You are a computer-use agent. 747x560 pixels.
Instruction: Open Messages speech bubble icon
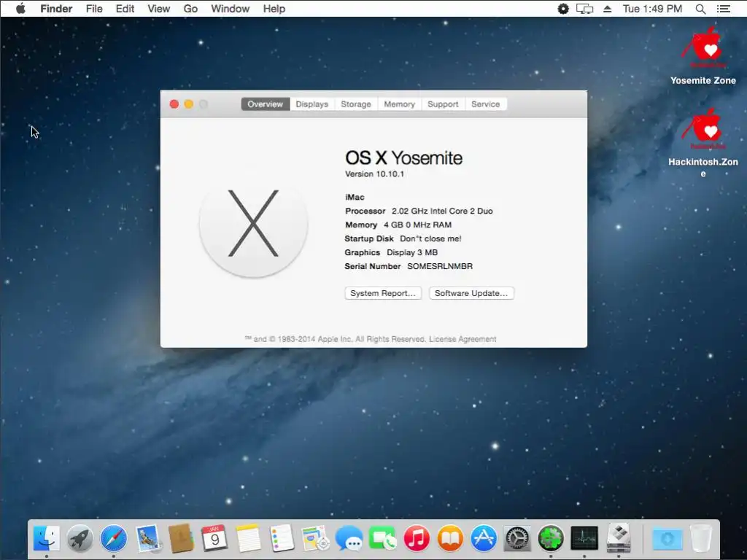click(349, 538)
